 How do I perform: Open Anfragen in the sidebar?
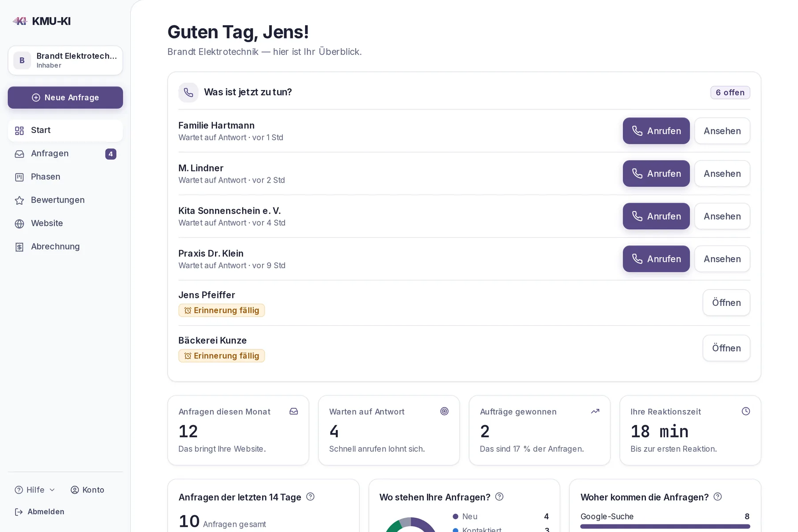65,154
